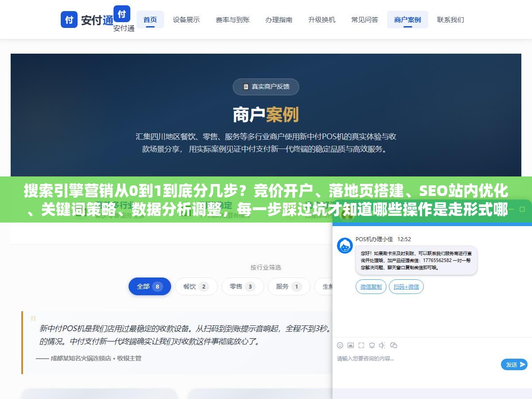Filter cases by 餐饮
This screenshot has width=532, height=399.
pos(196,286)
